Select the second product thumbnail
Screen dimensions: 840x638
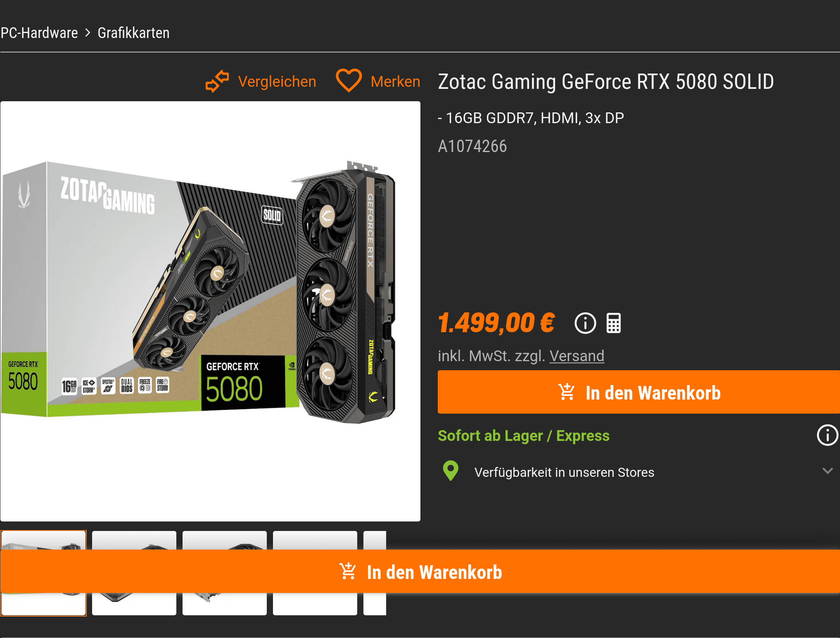(x=134, y=573)
